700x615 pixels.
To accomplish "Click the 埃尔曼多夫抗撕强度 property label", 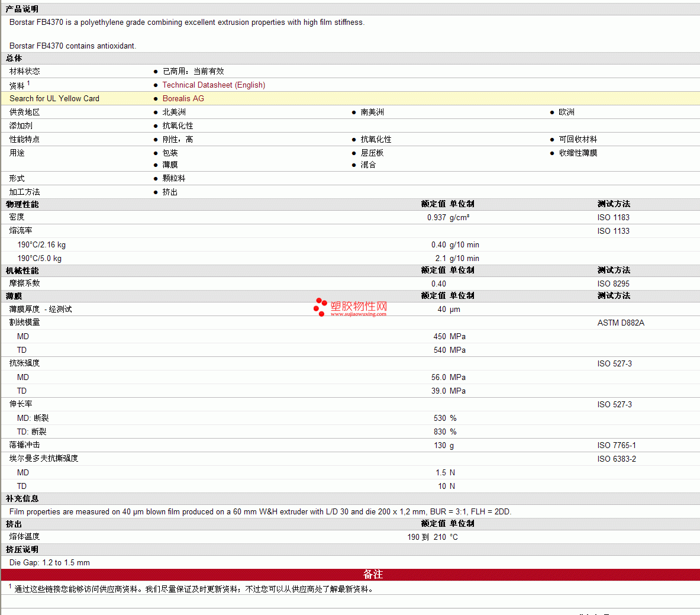I will tap(44, 459).
